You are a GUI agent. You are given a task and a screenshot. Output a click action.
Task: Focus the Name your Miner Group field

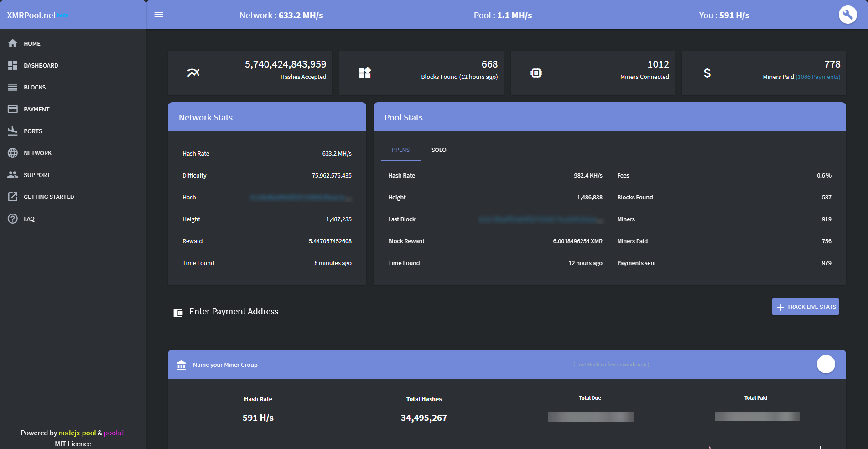(x=382, y=365)
